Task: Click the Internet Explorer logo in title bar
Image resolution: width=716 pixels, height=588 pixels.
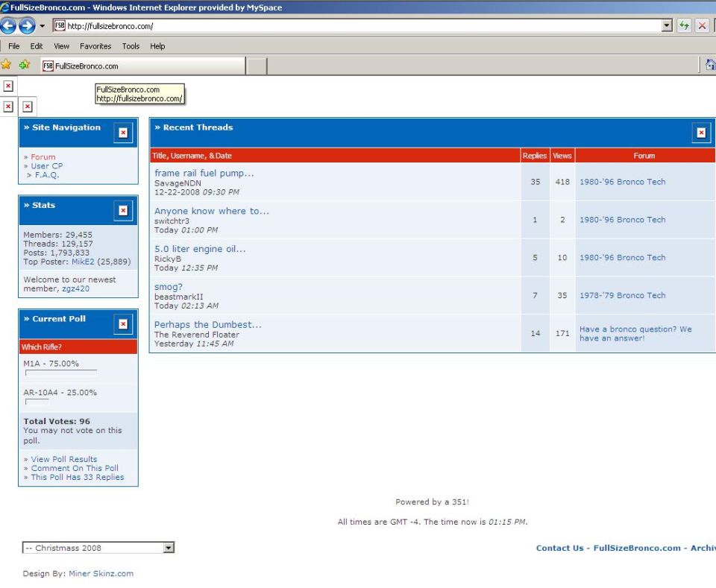Action: (4, 7)
